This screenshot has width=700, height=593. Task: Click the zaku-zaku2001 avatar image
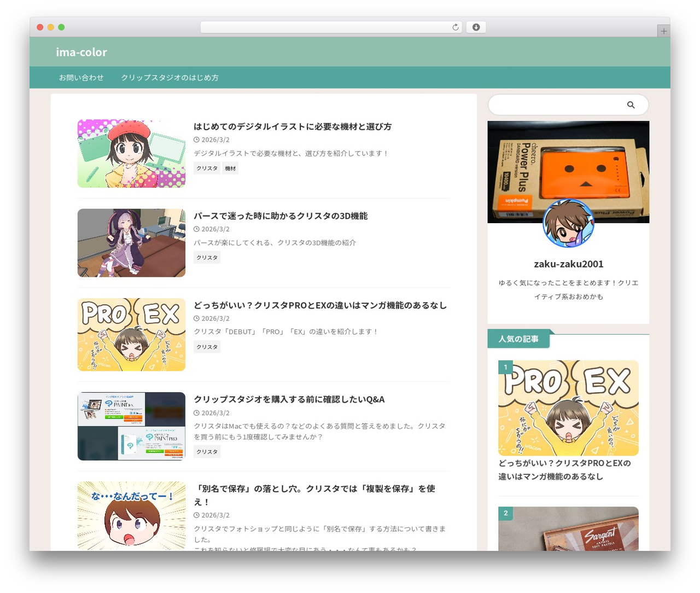[568, 223]
